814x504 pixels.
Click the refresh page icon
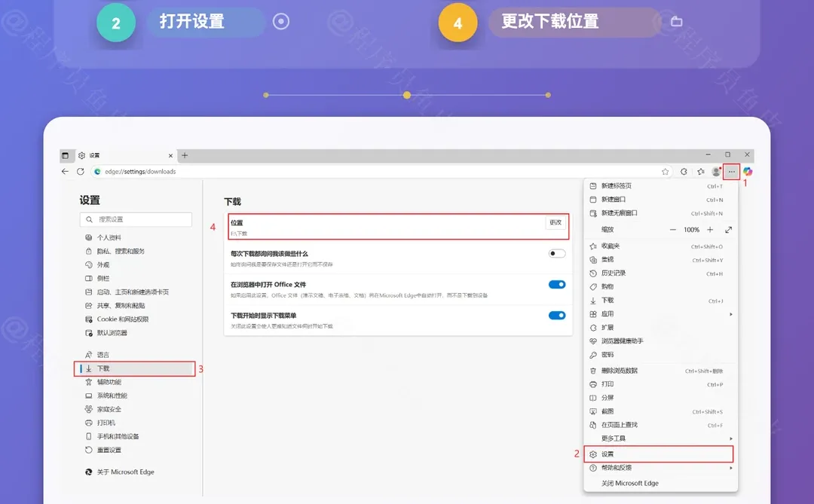(x=81, y=171)
